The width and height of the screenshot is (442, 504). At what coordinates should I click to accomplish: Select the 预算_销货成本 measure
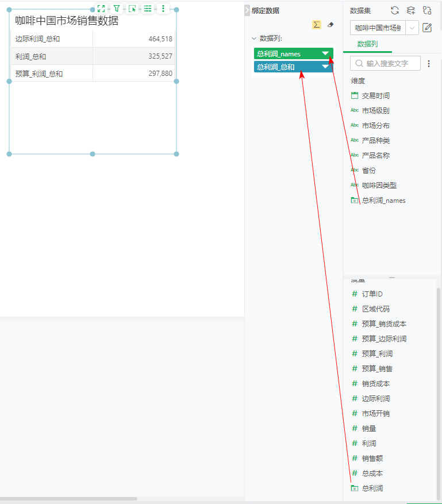point(384,324)
